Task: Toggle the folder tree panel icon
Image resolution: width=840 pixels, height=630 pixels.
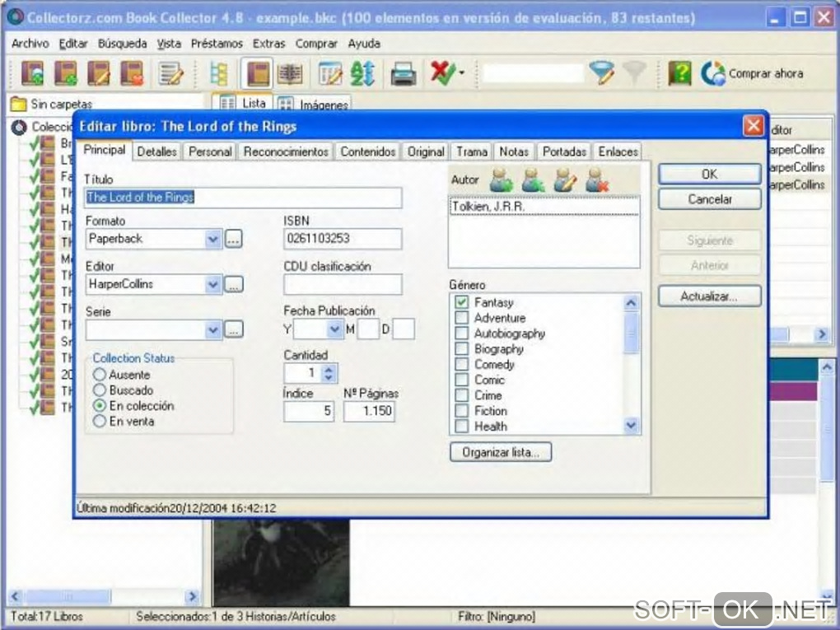Action: coord(218,73)
